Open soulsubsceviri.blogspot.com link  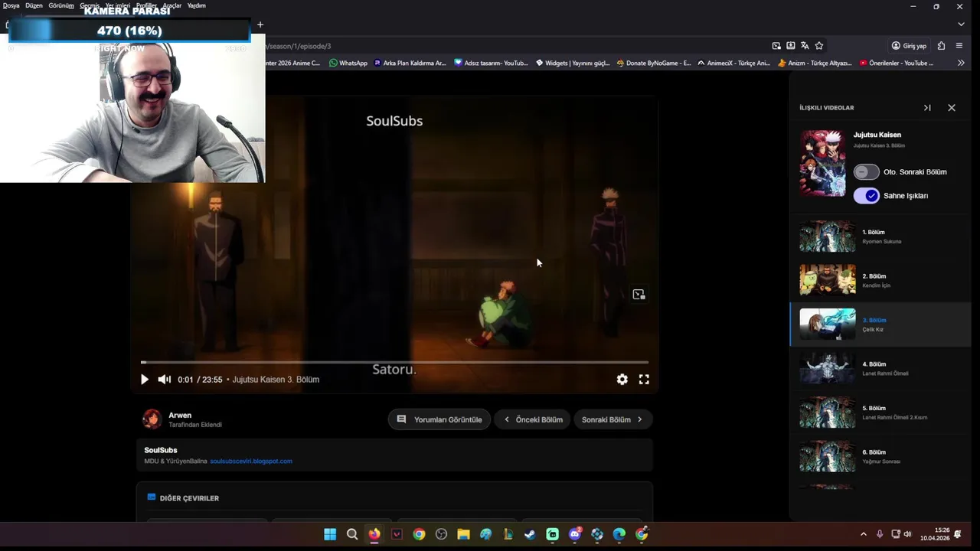[251, 461]
